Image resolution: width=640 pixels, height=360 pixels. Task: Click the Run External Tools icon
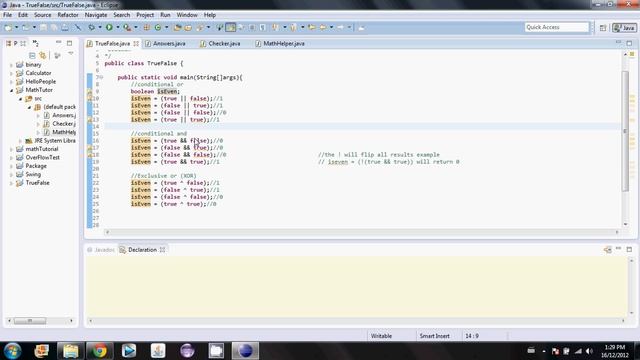pyautogui.click(x=127, y=27)
